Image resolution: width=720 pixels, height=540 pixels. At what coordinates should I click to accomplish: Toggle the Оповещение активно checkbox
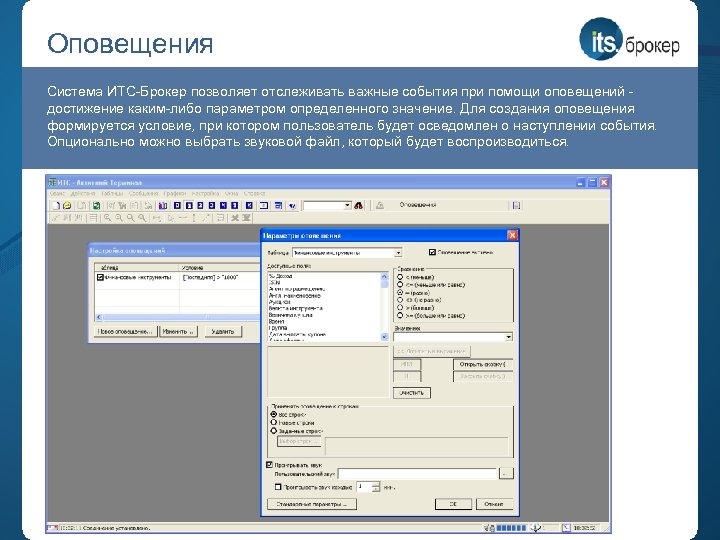[432, 252]
